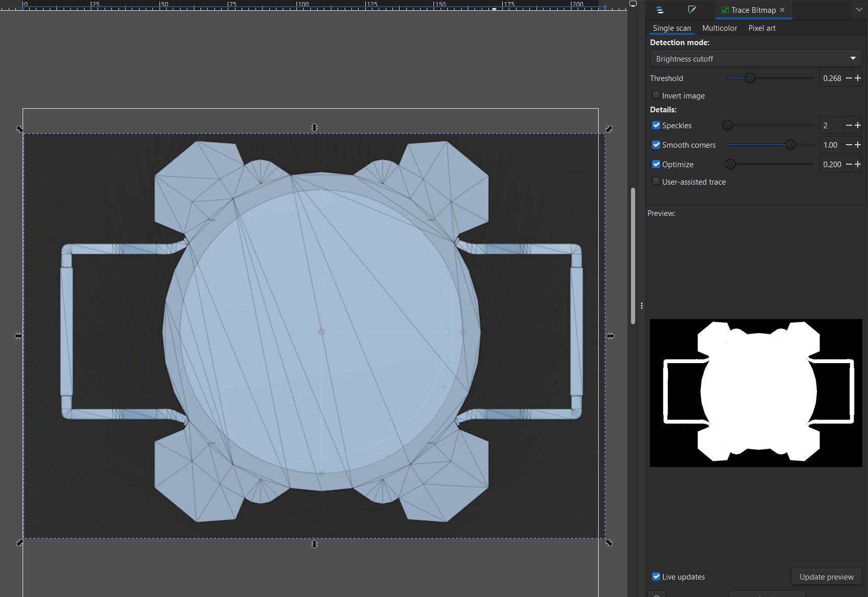Increase Threshold value with plus button
Screen dimensions: 868x597
pyautogui.click(x=857, y=78)
